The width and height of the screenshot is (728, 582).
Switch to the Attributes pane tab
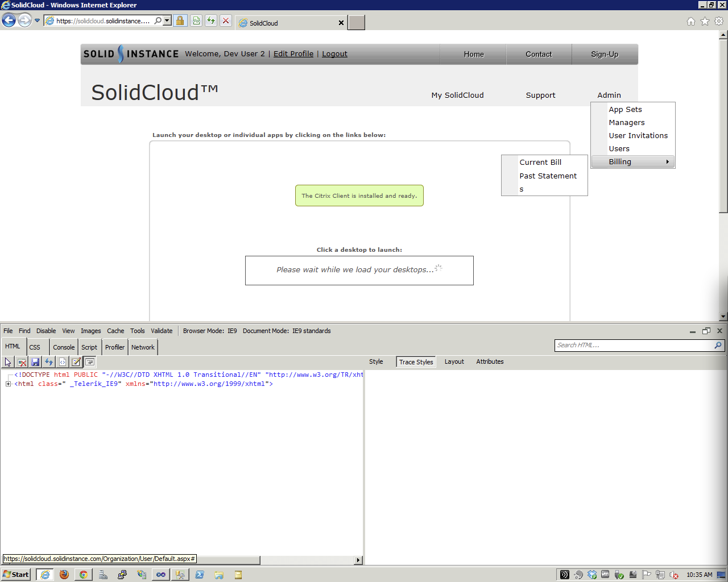[490, 362]
